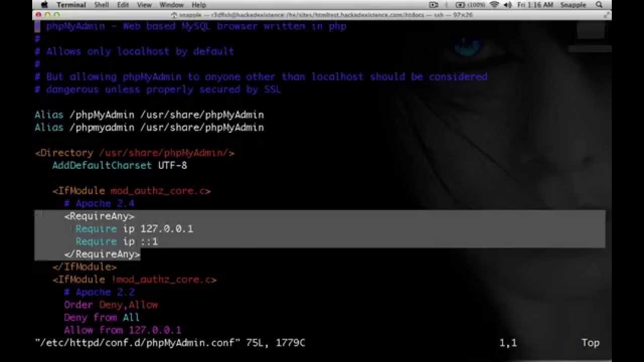
Task: Click the '<Directory /usr/share/phpMyAdmin/>' line
Action: pyautogui.click(x=134, y=153)
